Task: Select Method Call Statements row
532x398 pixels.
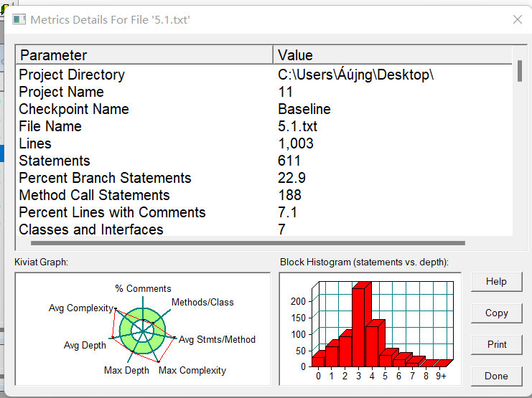Action: [264, 195]
